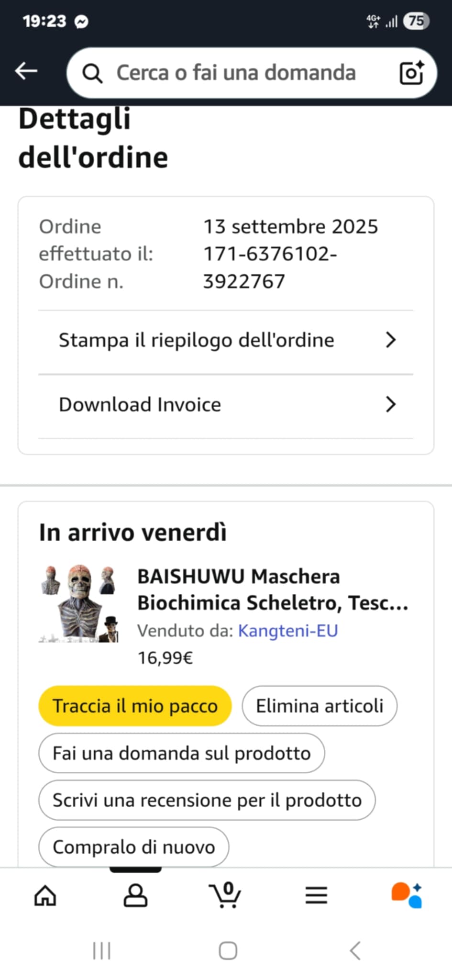
Task: Tap Fai una domanda sul prodotto
Action: (181, 753)
